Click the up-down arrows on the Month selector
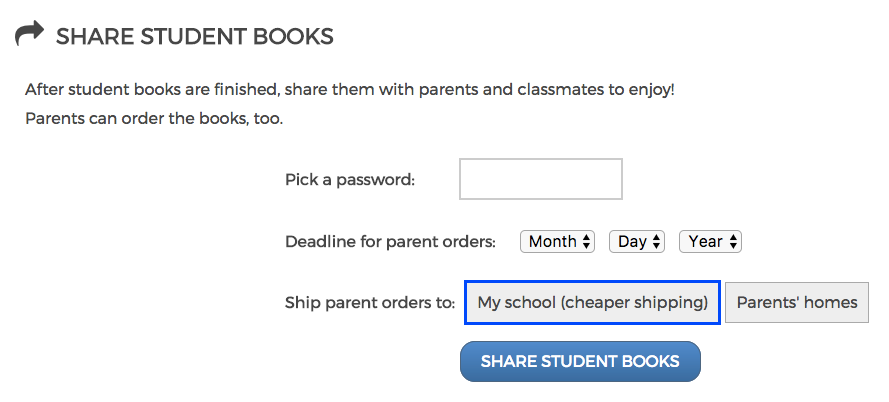 (x=587, y=242)
